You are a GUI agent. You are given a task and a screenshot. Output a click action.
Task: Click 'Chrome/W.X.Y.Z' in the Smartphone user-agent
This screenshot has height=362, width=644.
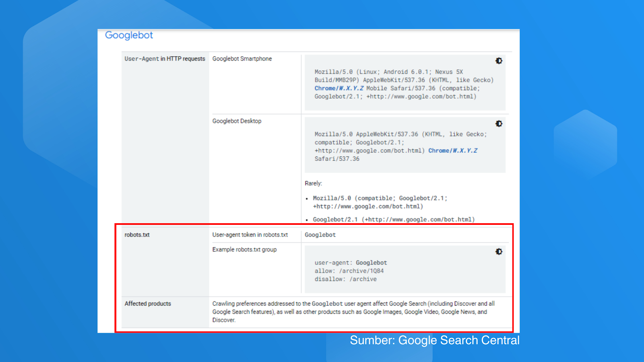(x=339, y=88)
